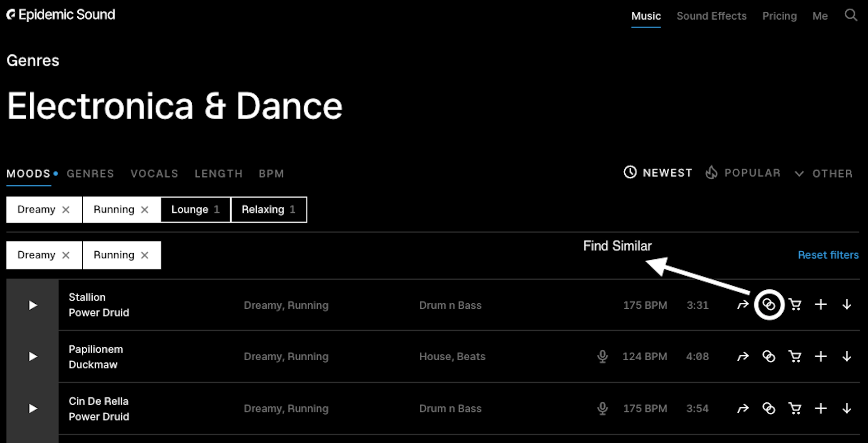This screenshot has width=868, height=443.
Task: Open the BPM filter options
Action: pyautogui.click(x=271, y=174)
